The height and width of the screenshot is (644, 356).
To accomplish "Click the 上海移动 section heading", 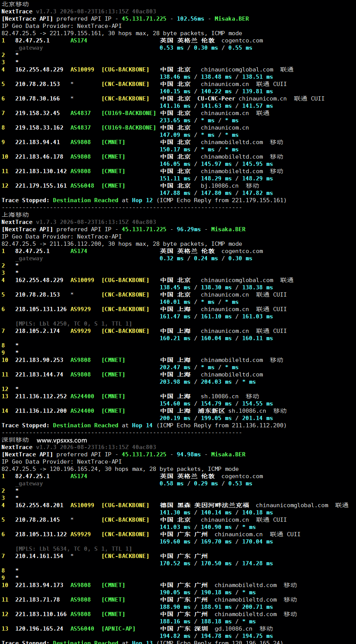I will pyautogui.click(x=15, y=215).
